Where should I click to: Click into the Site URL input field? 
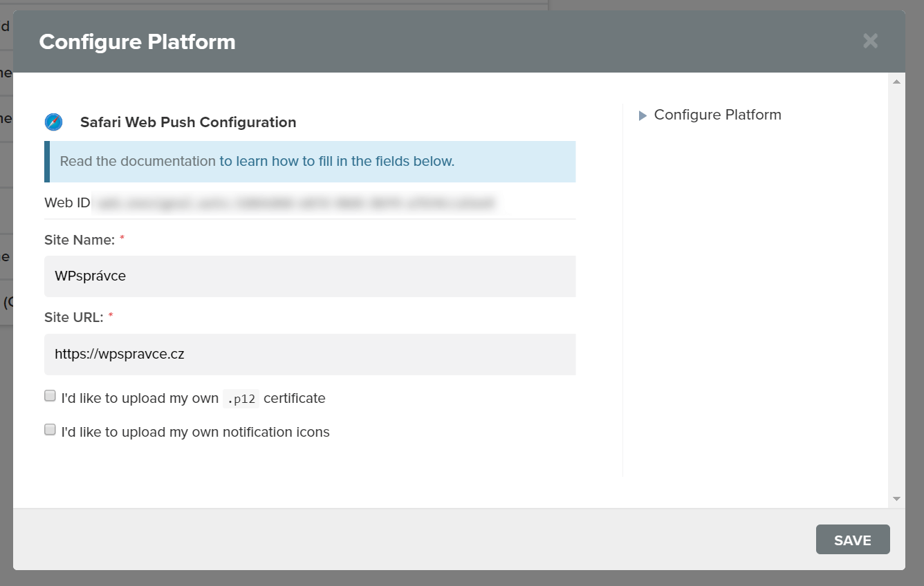click(x=310, y=355)
